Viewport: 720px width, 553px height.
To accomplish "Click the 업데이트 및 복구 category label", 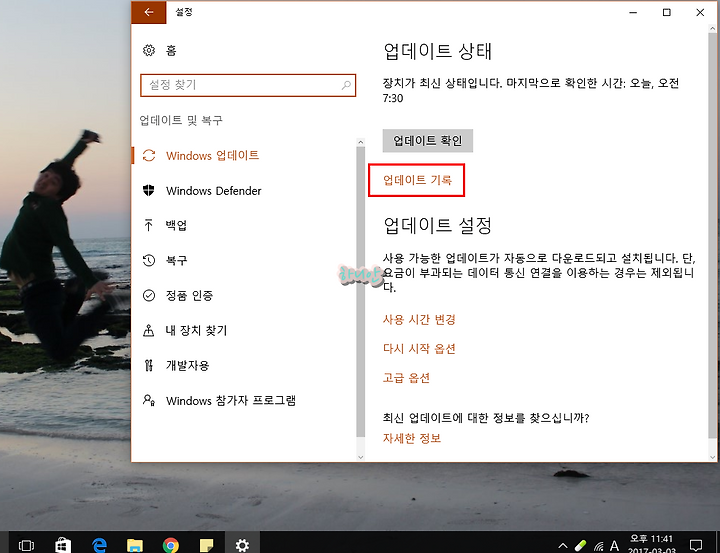I will point(181,120).
